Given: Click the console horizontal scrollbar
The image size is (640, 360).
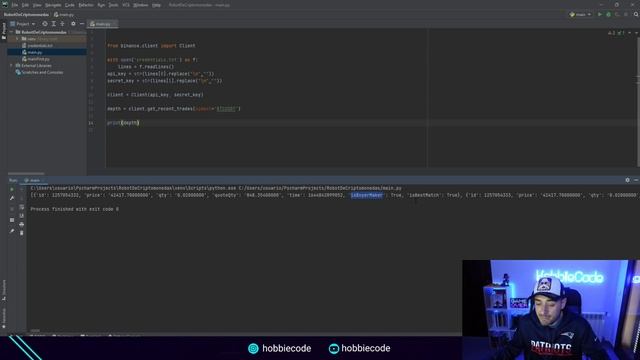Looking at the screenshot, I should point(35,331).
